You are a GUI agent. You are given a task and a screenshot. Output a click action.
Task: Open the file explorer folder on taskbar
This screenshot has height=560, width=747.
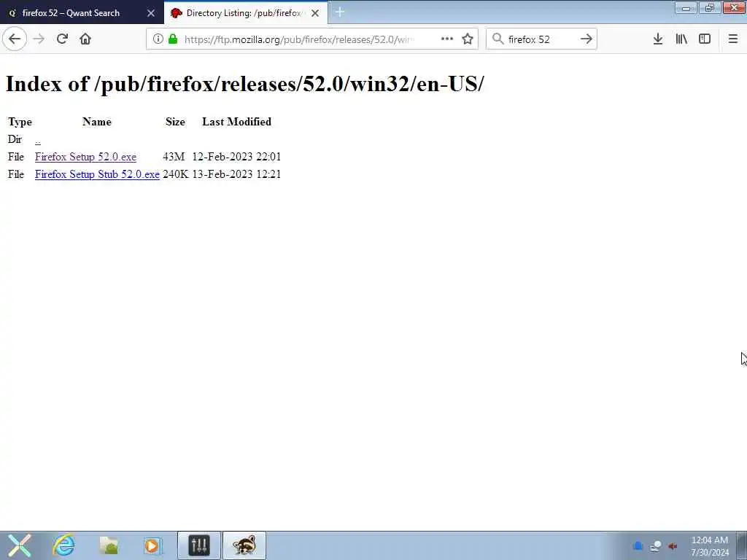click(108, 545)
